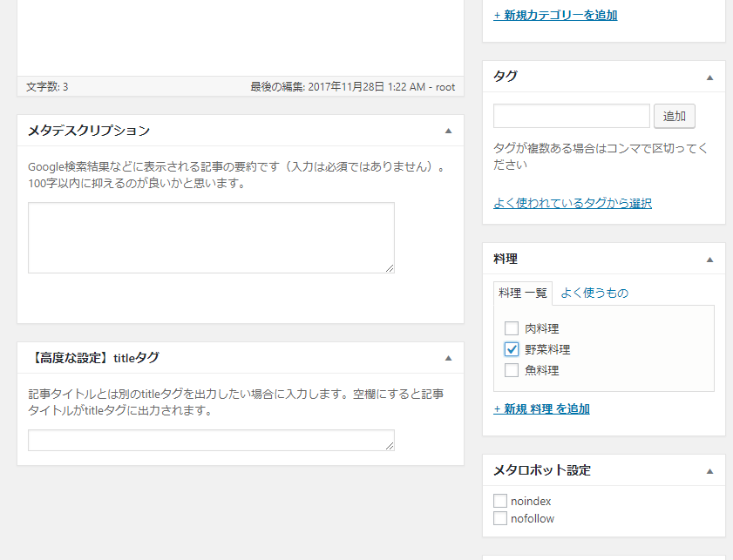
Task: Uncheck the 野菜料理 checkbox
Action: point(512,350)
